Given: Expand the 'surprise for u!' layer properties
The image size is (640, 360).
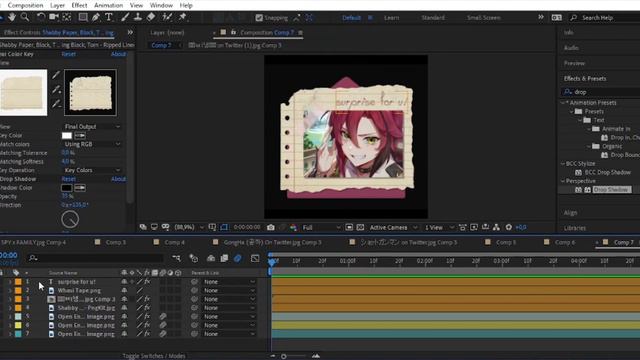Looking at the screenshot, I should click(10, 282).
